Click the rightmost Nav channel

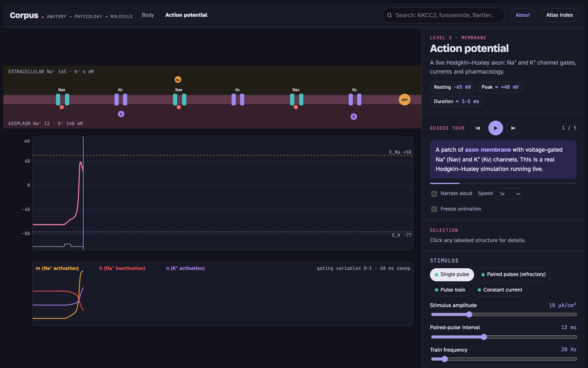[297, 99]
